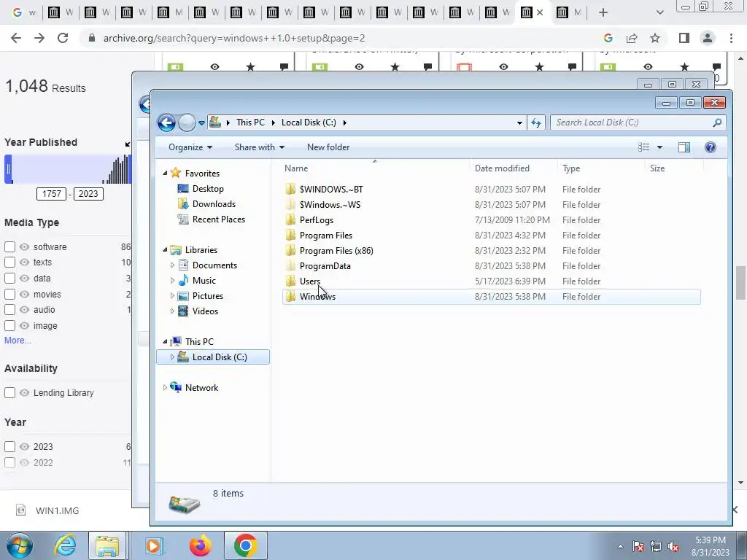Enable the Lending Library checkbox

point(9,393)
